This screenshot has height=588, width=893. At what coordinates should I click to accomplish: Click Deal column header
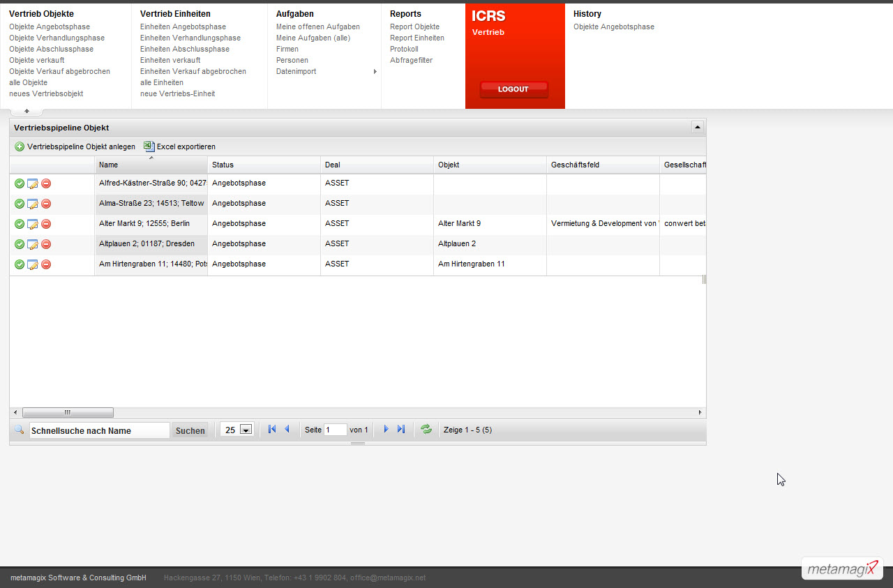(377, 165)
